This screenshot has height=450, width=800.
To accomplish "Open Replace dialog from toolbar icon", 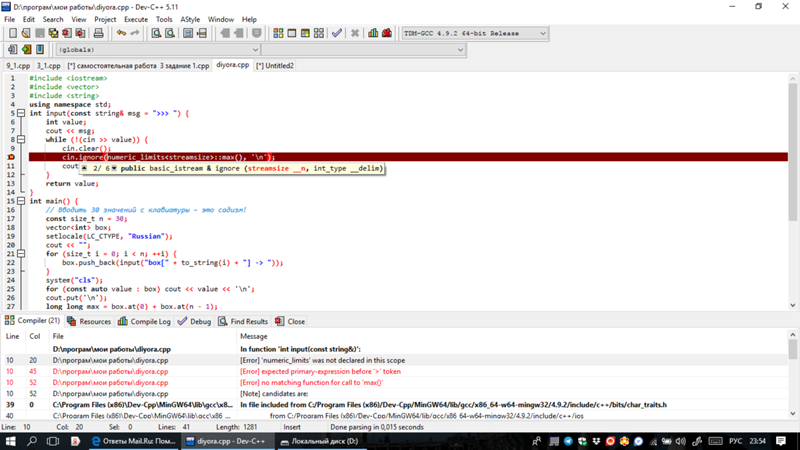I will (x=170, y=33).
